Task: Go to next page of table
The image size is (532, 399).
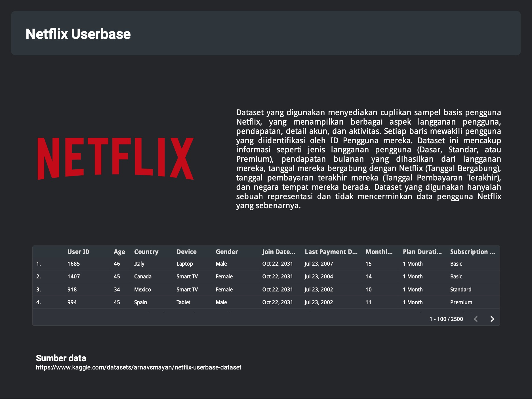Action: click(492, 319)
